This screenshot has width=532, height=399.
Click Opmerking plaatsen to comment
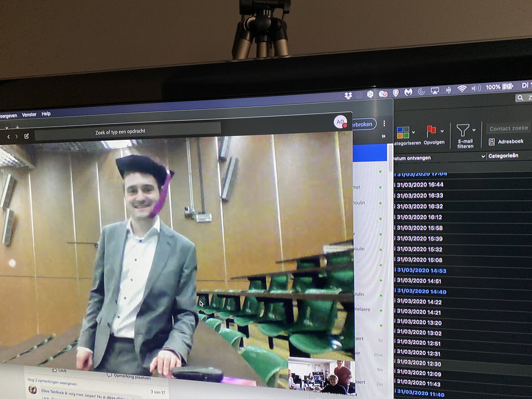pos(128,376)
